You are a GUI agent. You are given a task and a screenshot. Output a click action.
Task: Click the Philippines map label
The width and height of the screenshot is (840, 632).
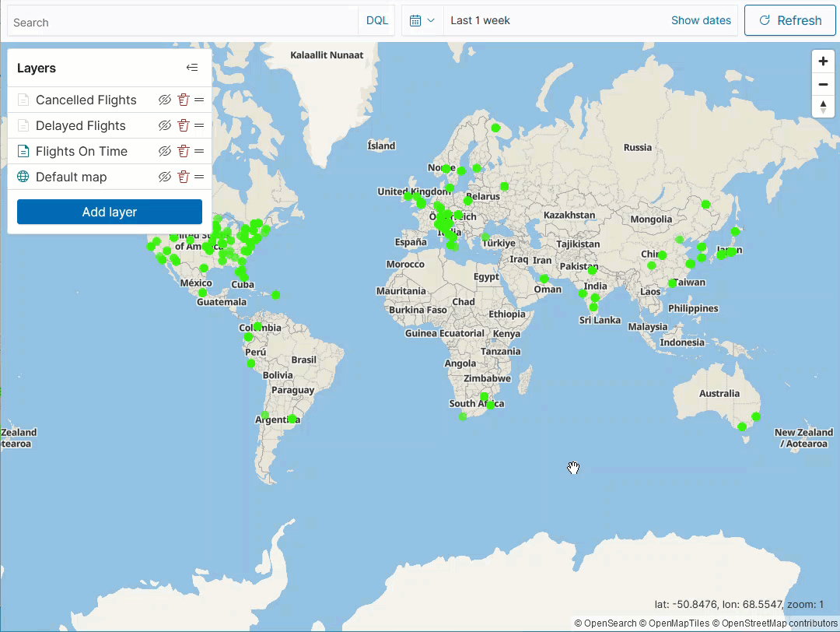pos(693,308)
